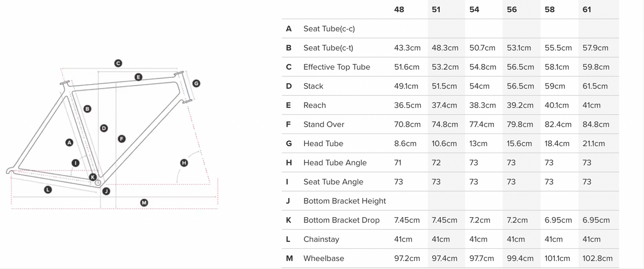Screen dimensions: 644x269
Task: Click the Head Tube Angle row label
Action: pos(335,163)
